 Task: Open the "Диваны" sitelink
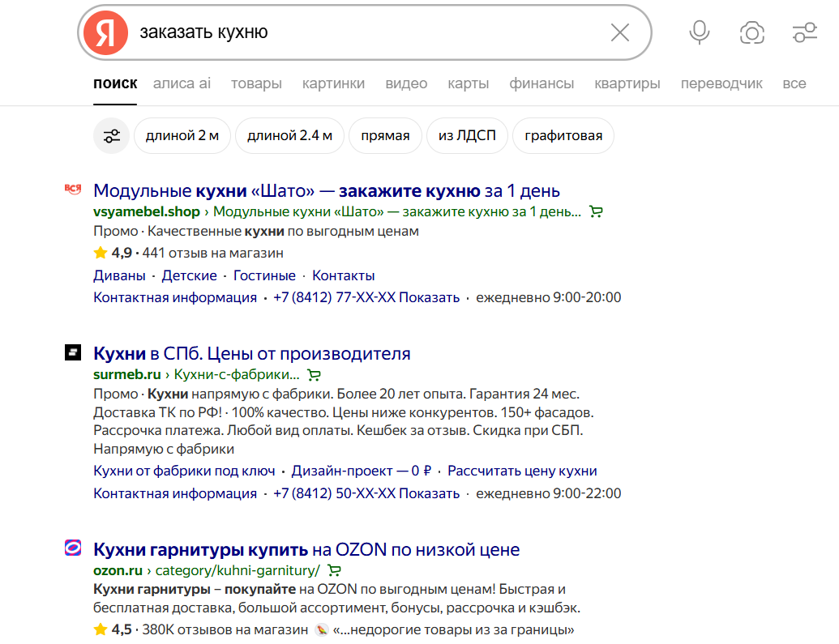click(x=119, y=275)
